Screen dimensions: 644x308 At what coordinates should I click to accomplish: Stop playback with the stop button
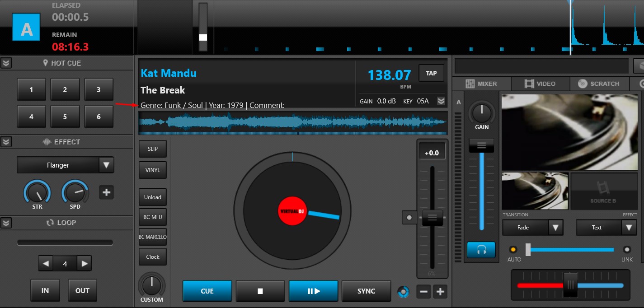pos(260,291)
